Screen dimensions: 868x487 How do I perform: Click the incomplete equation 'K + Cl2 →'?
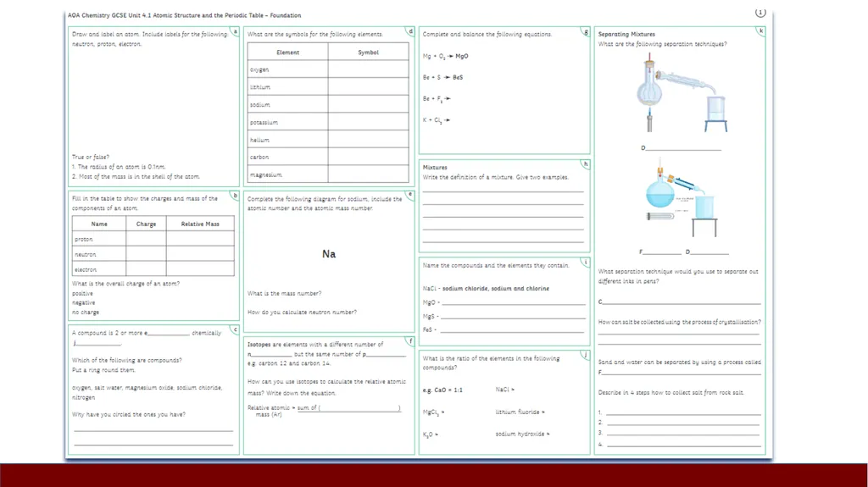(437, 120)
